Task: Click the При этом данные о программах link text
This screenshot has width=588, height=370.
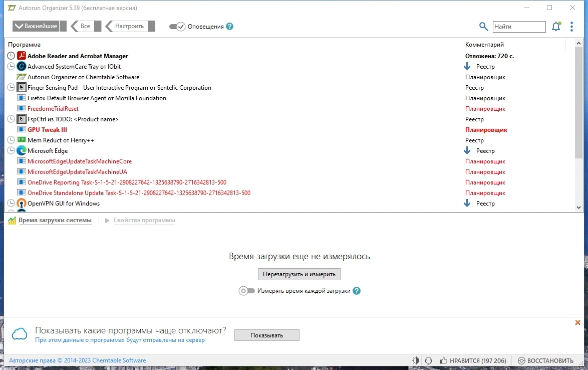Action: pyautogui.click(x=120, y=340)
